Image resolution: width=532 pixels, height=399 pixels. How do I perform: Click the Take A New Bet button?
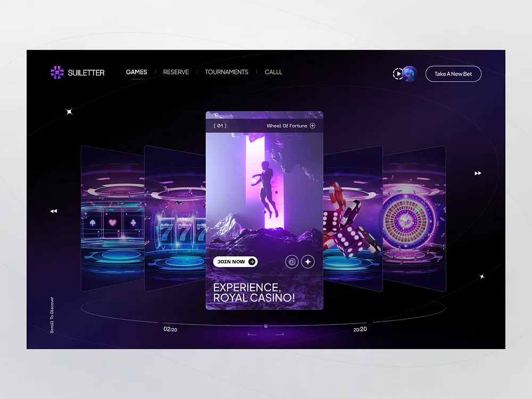click(453, 74)
